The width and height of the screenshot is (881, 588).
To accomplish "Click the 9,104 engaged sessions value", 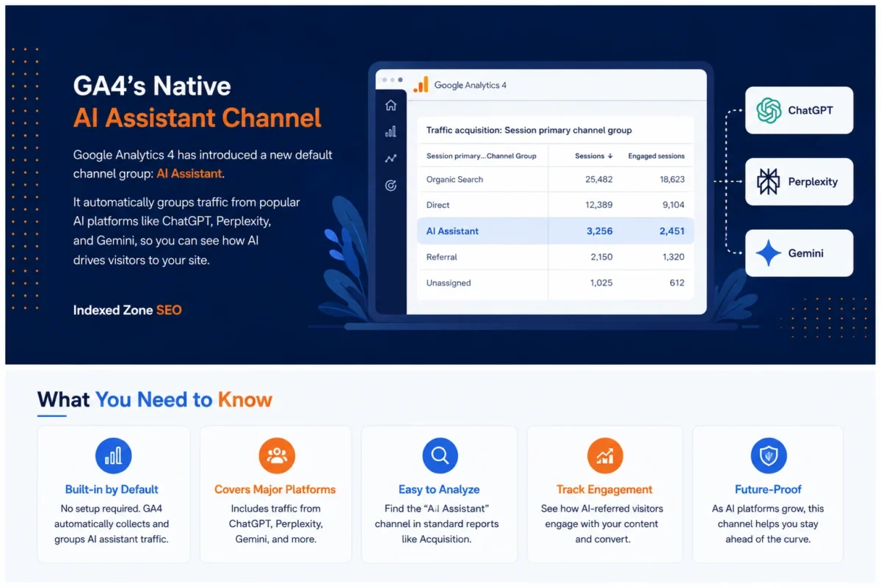I will click(672, 205).
